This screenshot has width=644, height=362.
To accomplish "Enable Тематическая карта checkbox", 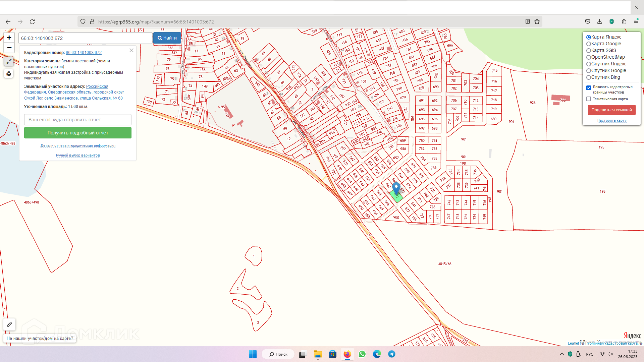I will point(589,99).
